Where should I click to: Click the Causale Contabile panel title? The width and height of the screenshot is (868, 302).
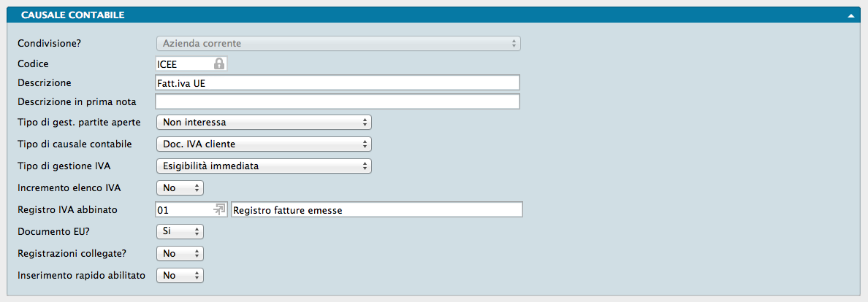[x=72, y=15]
